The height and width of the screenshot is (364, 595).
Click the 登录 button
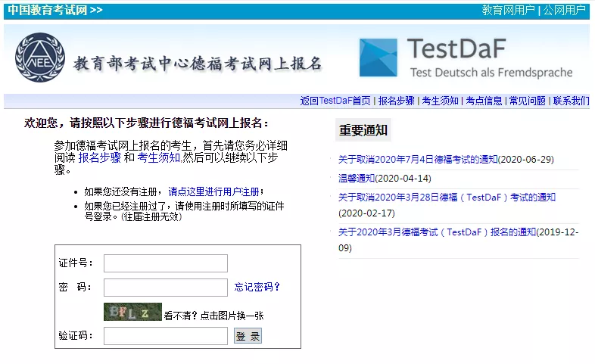pos(248,336)
